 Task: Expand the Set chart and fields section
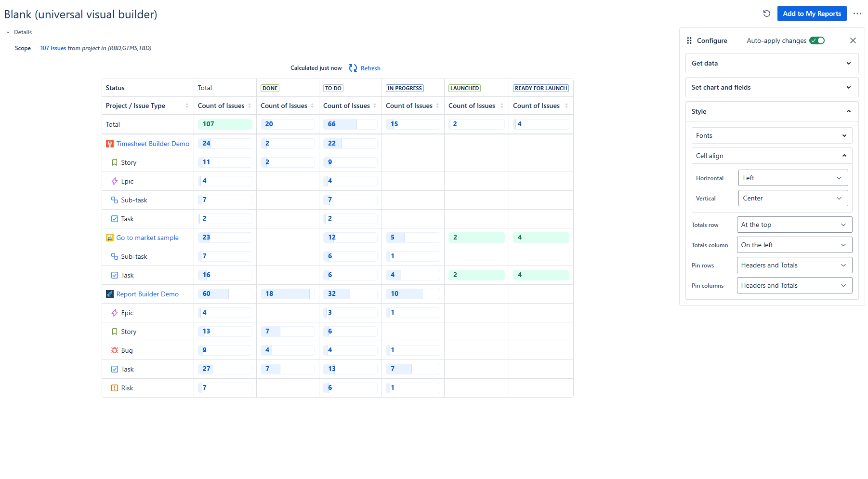[x=772, y=87]
